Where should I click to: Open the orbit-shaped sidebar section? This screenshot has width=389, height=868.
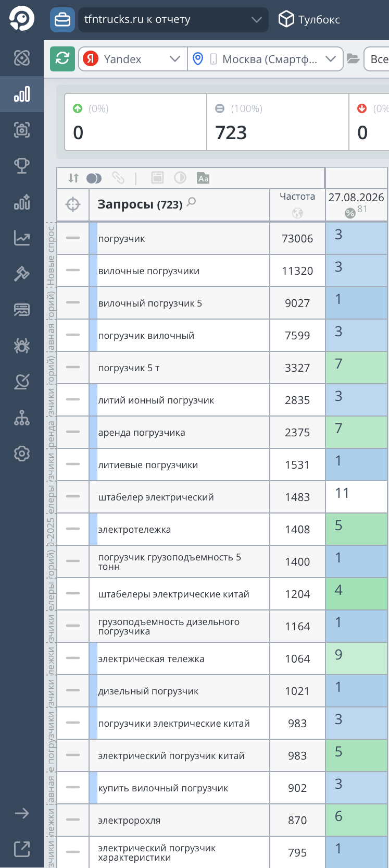tap(22, 58)
